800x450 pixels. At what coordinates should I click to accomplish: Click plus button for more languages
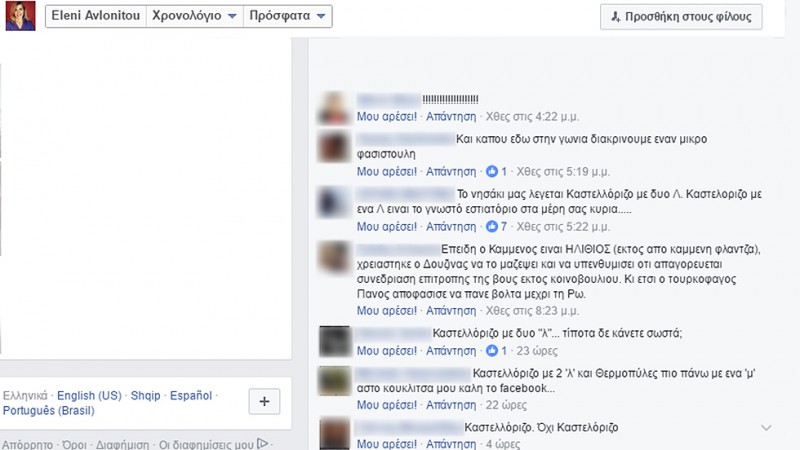pyautogui.click(x=264, y=402)
